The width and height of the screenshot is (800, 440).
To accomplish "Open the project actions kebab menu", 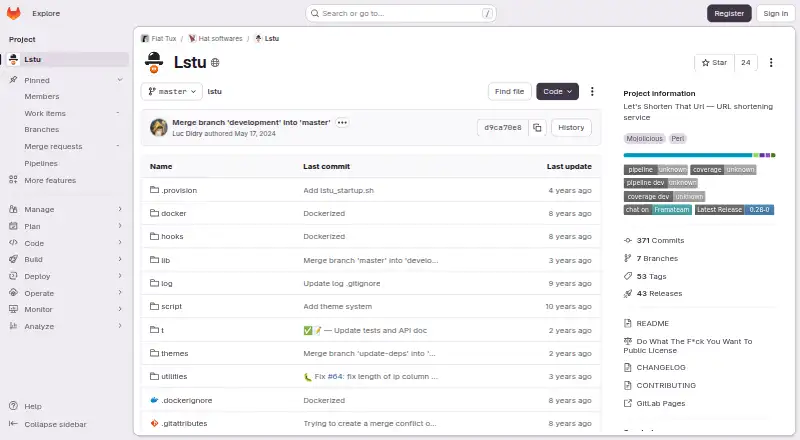I will click(x=771, y=62).
